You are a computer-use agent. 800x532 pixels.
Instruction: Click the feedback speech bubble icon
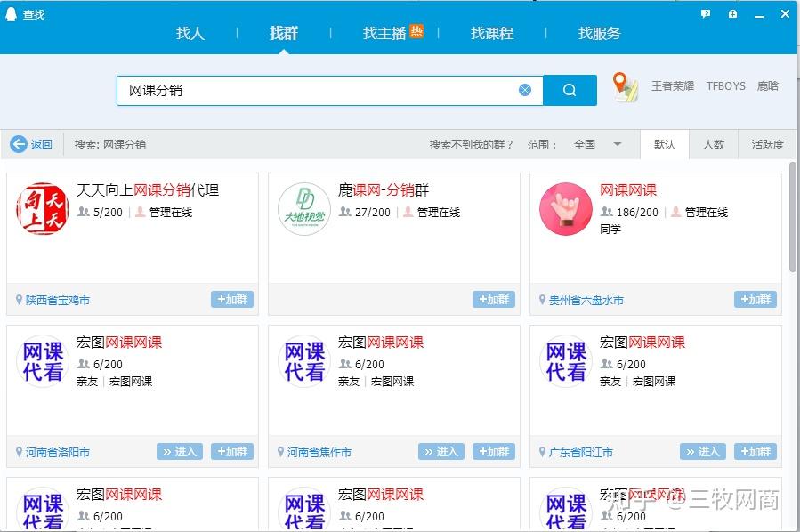(706, 13)
